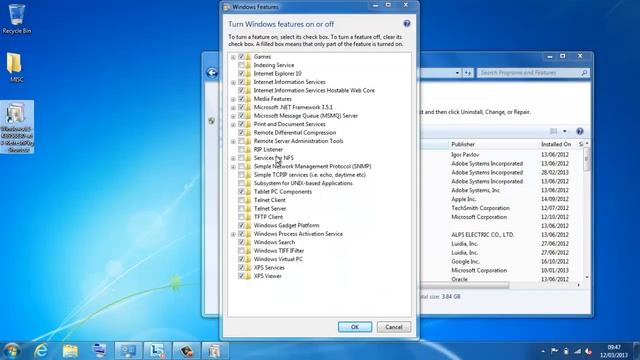The width and height of the screenshot is (640, 360).
Task: Launch Internet Explorer from taskbar
Action: click(x=41, y=351)
